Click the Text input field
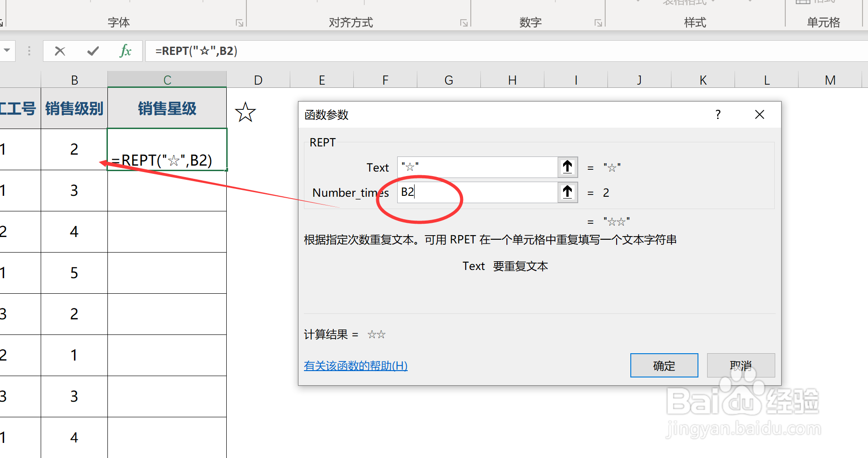 tap(478, 167)
